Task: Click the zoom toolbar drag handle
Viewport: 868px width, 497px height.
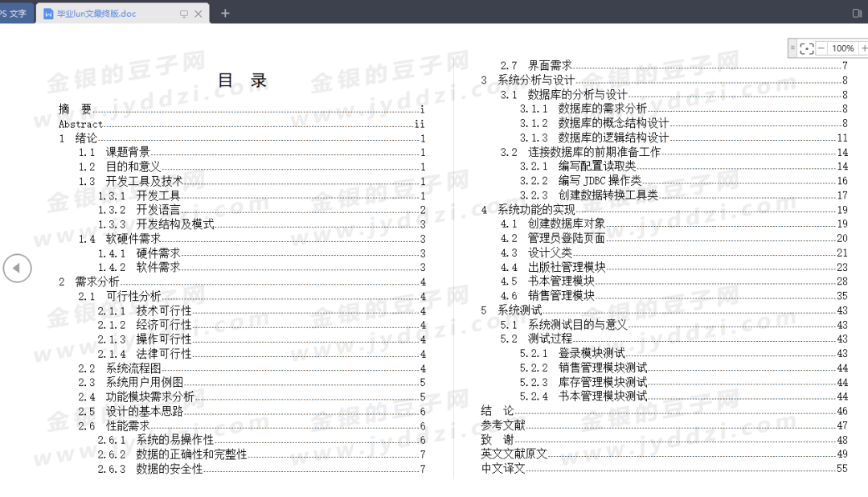Action: pos(792,49)
